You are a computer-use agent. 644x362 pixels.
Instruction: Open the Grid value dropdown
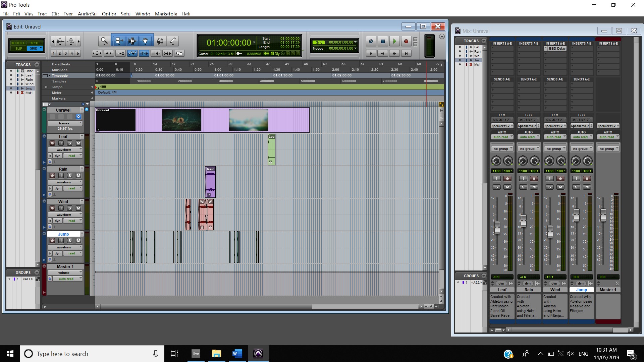(355, 42)
